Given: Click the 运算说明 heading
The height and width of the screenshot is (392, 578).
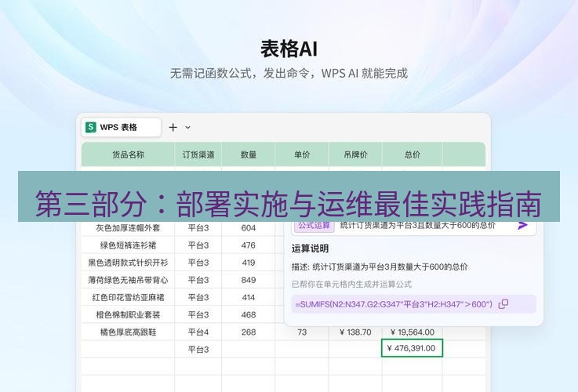Looking at the screenshot, I should click(x=310, y=249).
